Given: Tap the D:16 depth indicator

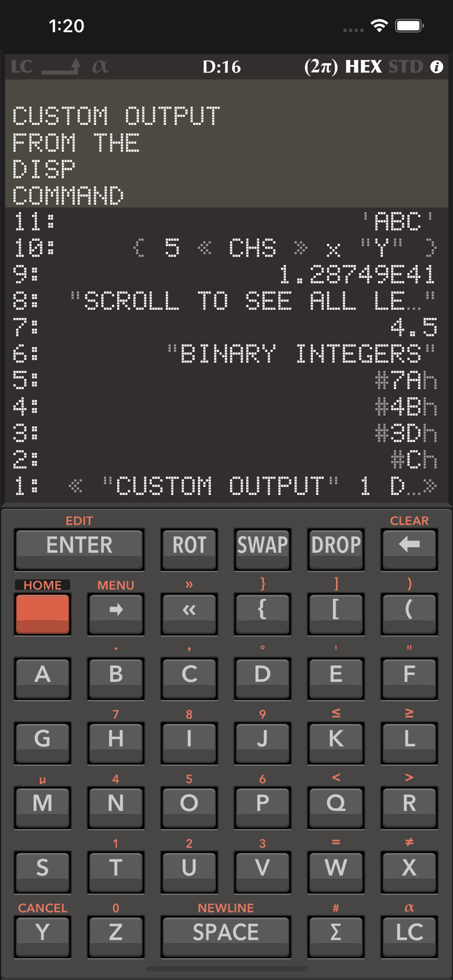Looking at the screenshot, I should (222, 67).
